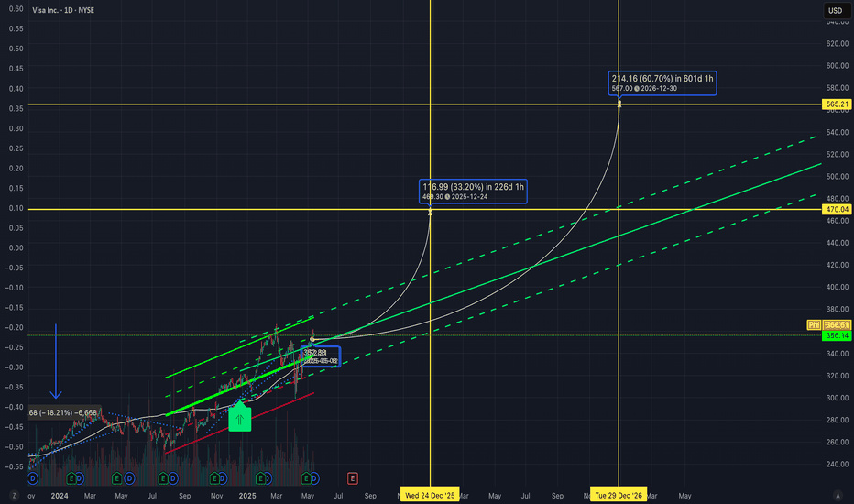
Task: Open the dividend D marker from May 2024
Action: pos(129,478)
